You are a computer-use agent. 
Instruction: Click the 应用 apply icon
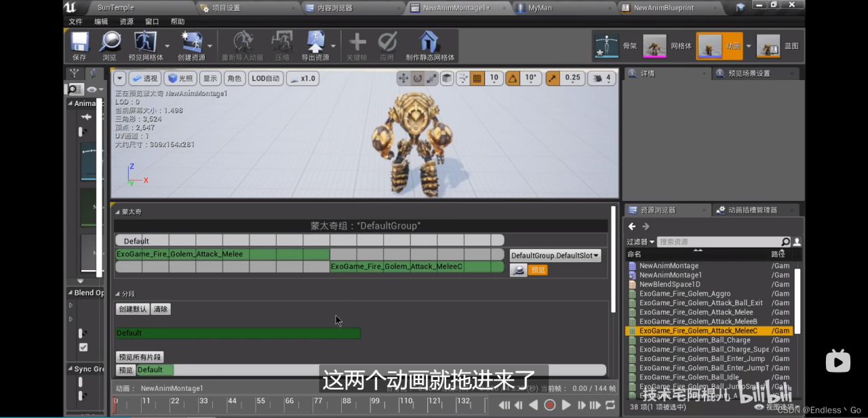[x=387, y=42]
